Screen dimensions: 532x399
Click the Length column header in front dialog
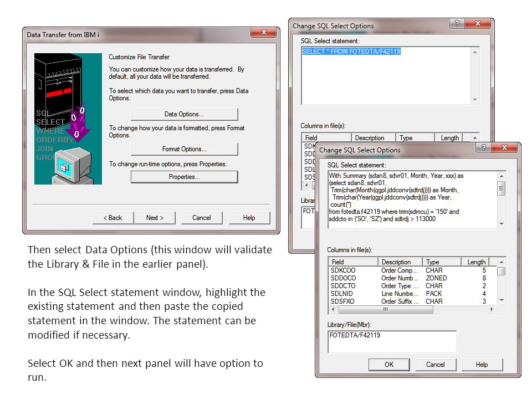tap(475, 262)
